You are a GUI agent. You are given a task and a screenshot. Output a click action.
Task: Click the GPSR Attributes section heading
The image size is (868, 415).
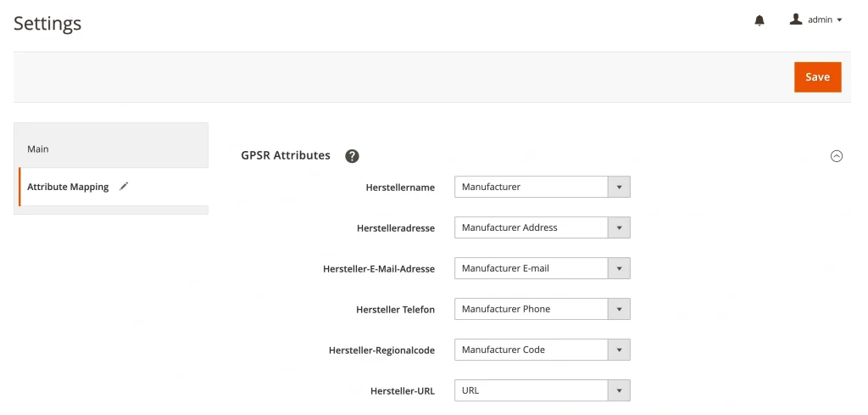[x=286, y=156]
